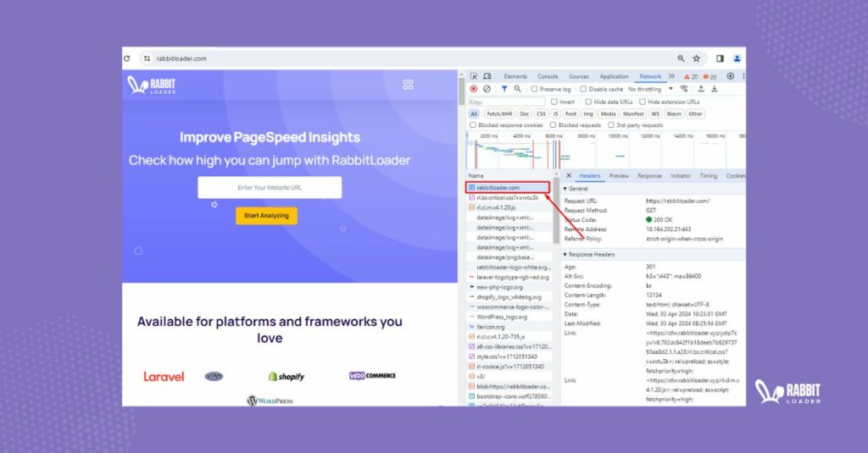Click the network Filter text field

click(506, 102)
